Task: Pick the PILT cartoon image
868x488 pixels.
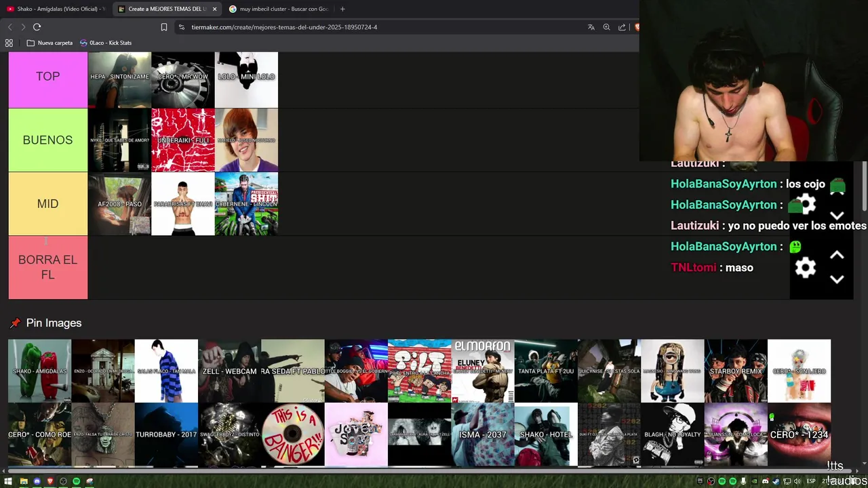Action: tap(419, 371)
